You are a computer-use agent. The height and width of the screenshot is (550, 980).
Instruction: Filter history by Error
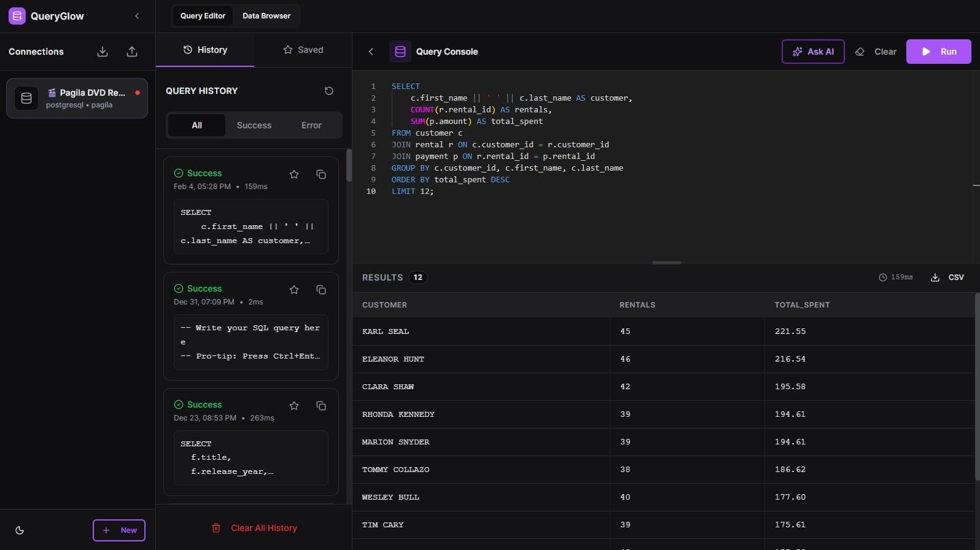(x=311, y=125)
